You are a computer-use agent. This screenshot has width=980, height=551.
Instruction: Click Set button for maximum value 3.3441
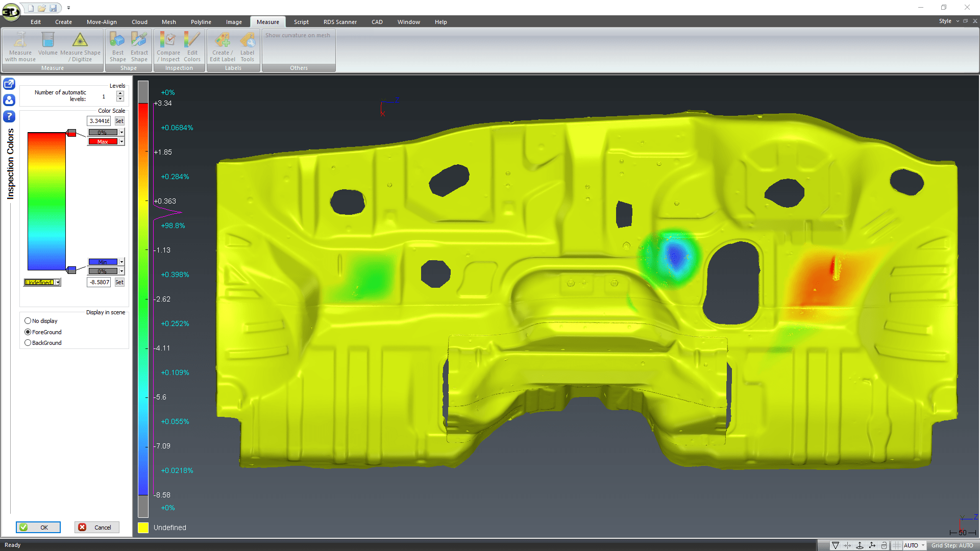(119, 121)
